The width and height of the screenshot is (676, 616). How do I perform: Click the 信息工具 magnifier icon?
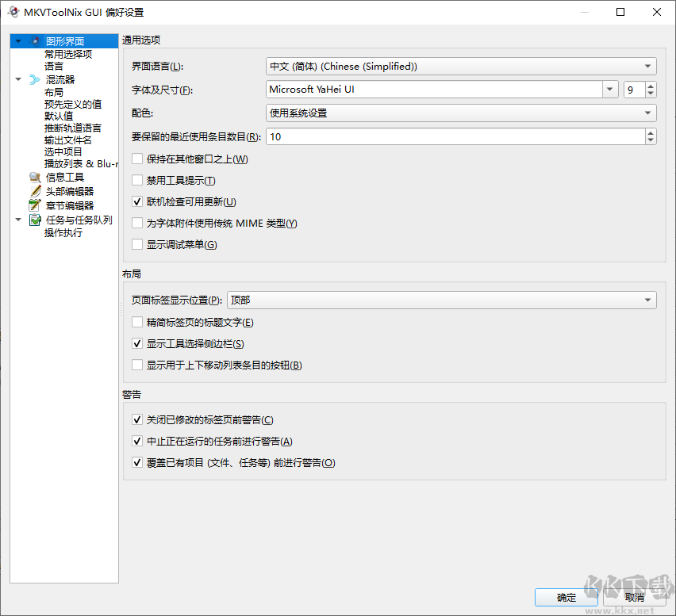click(35, 177)
